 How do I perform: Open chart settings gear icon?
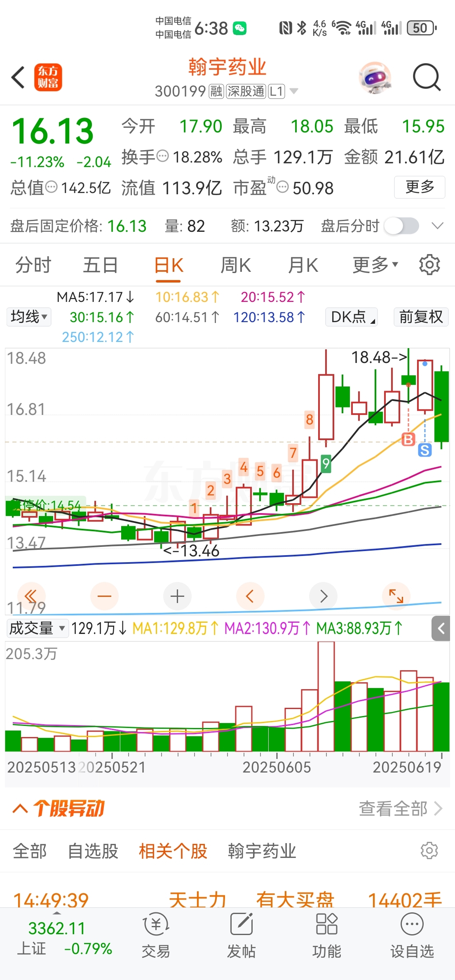click(x=429, y=265)
